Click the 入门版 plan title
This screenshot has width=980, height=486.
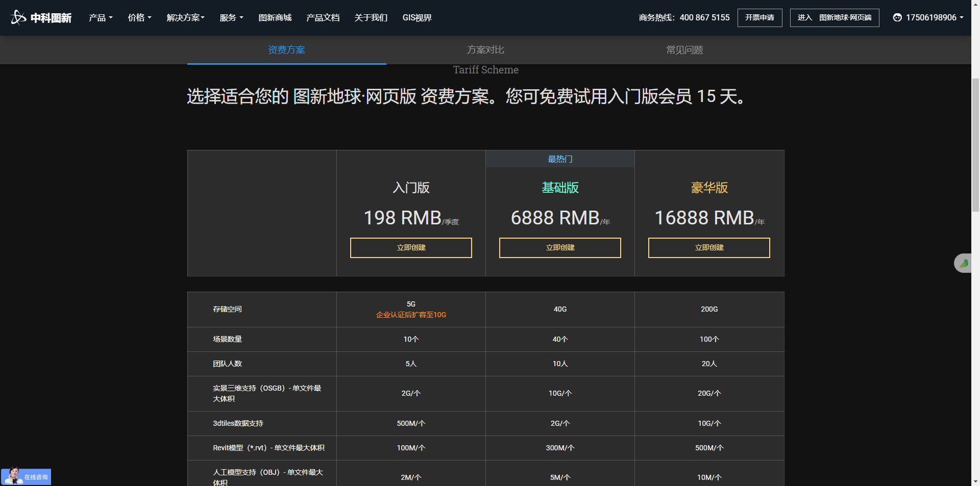click(x=411, y=188)
